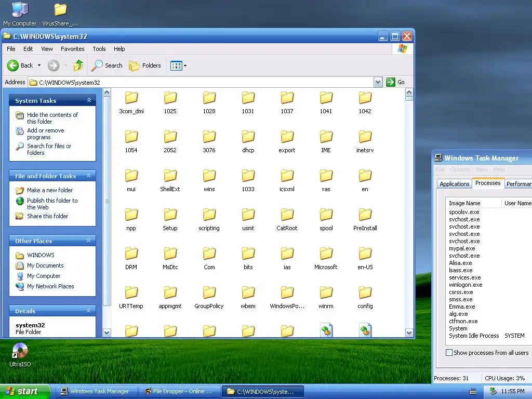Open the Views dropdown arrow
Viewport: 532px width, 399px height.
pyautogui.click(x=185, y=65)
